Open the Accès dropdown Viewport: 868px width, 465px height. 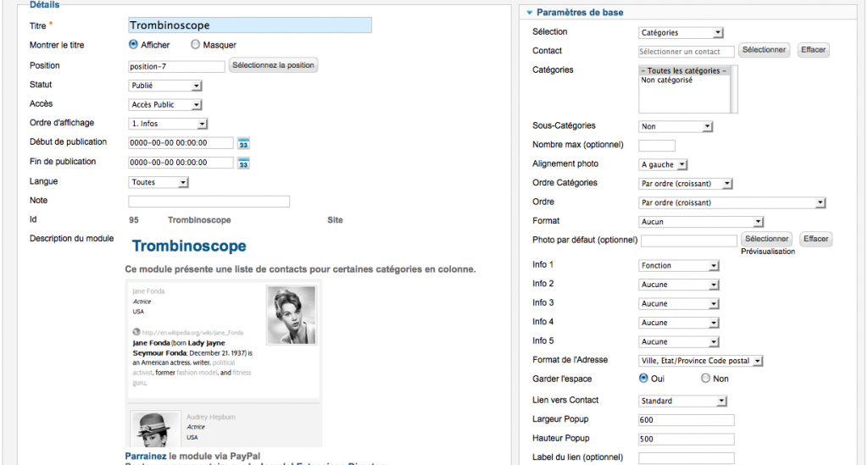coord(165,105)
